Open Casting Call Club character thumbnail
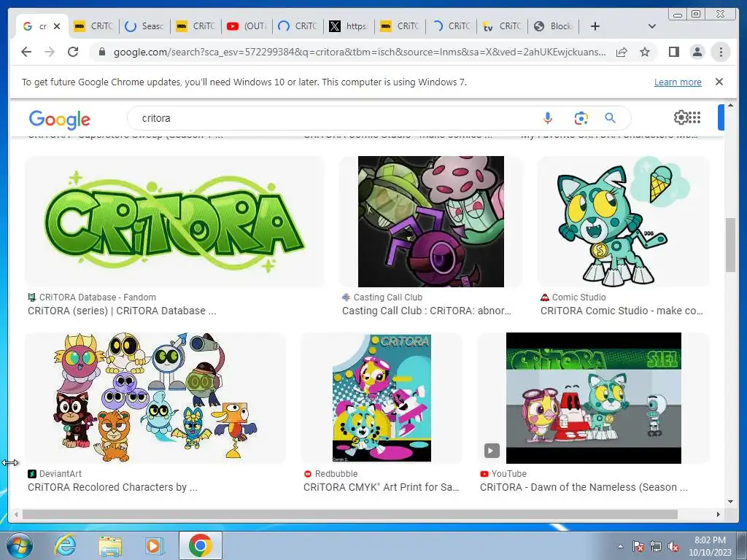The height and width of the screenshot is (560, 747). [430, 222]
